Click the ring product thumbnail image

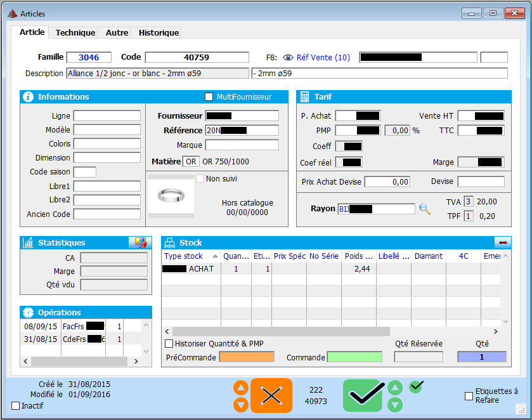coord(171,196)
